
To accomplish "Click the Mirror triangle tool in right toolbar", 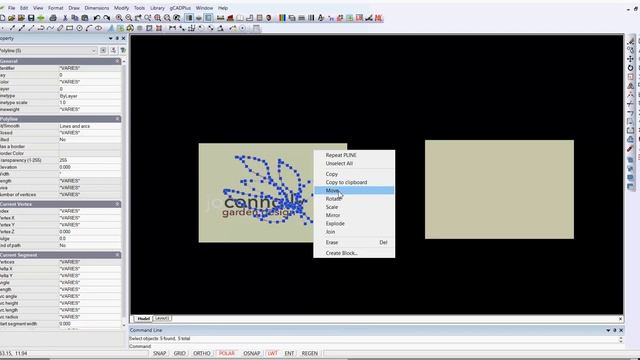I will coord(631,86).
